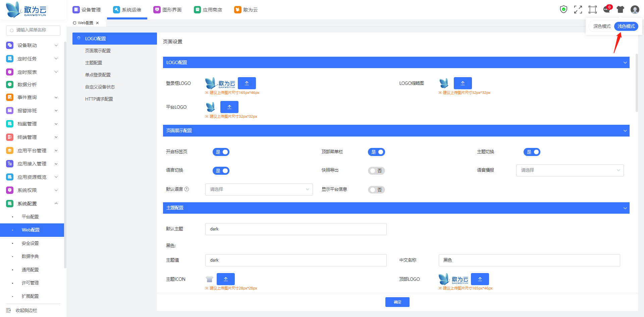Switch to the 设备管理 top menu
The image size is (644, 317).
[87, 10]
